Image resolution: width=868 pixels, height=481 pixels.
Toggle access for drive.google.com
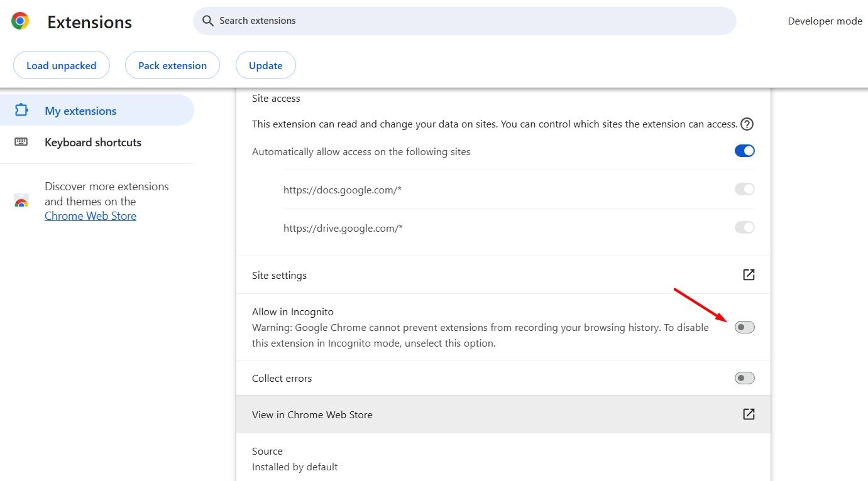pyautogui.click(x=744, y=227)
